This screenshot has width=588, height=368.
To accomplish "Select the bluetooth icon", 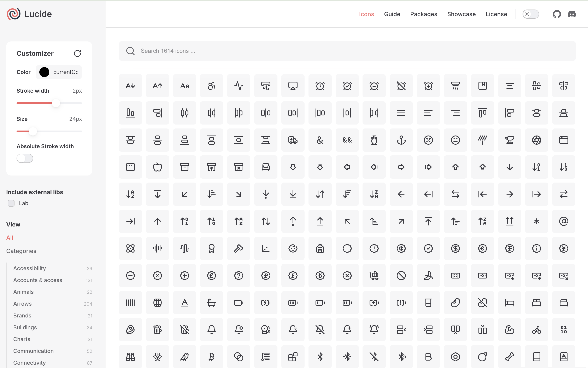I will (320, 357).
